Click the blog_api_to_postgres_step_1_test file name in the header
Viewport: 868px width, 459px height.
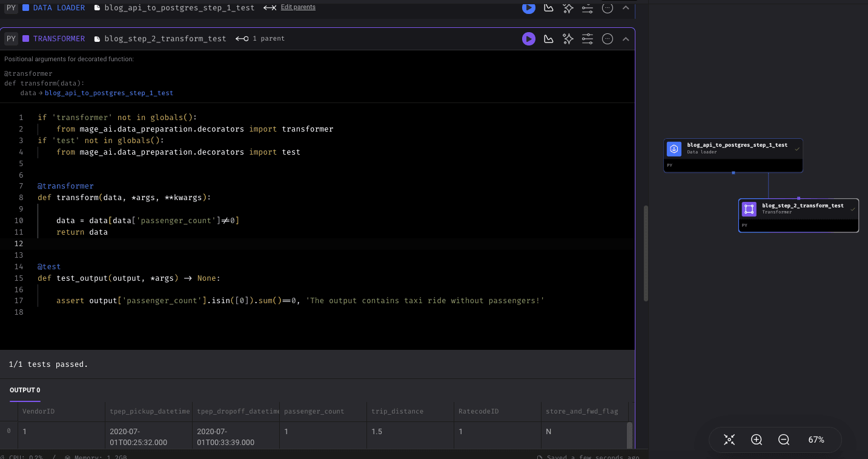[x=180, y=8]
